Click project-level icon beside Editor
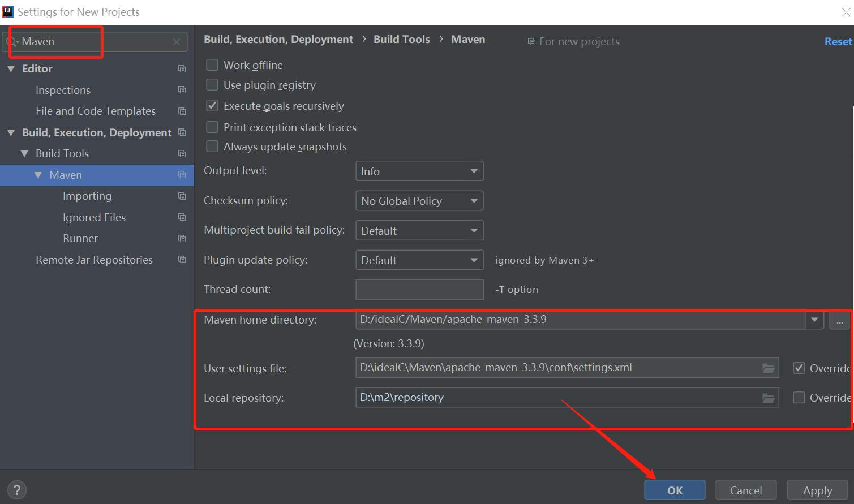The width and height of the screenshot is (854, 504). click(182, 68)
